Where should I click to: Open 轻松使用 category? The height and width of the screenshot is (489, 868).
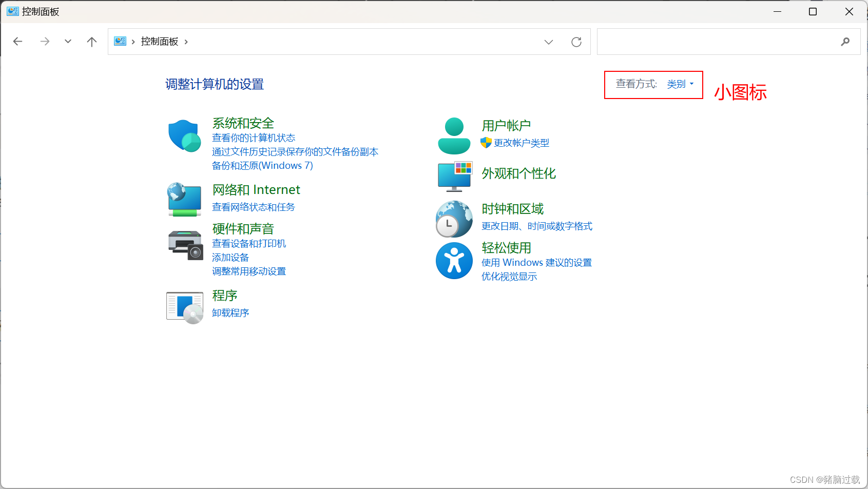[506, 248]
